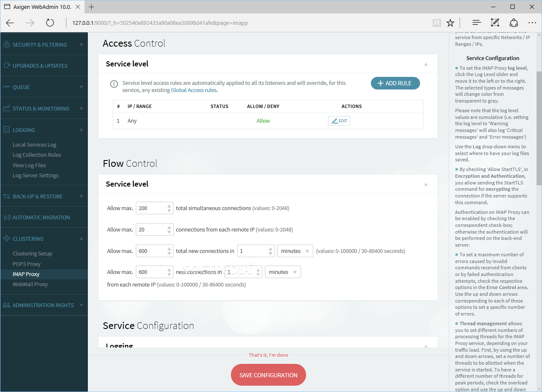Click the browser Back arrow
This screenshot has height=392, width=542.
(10, 23)
